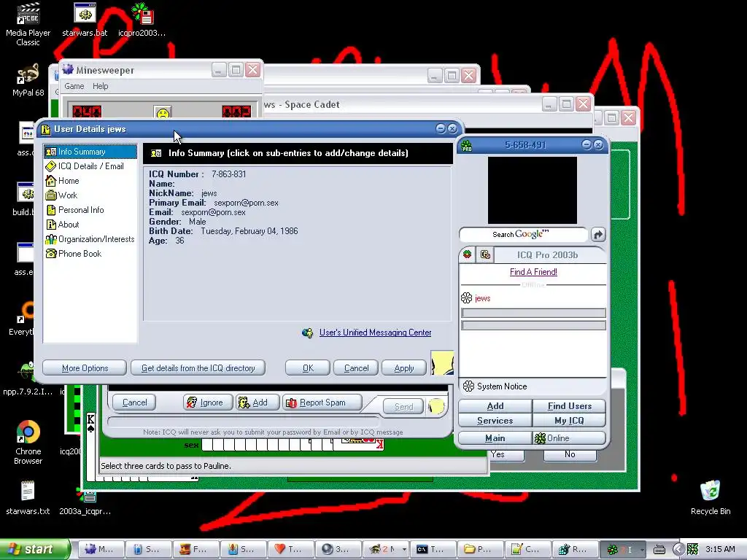
Task: Switch to the second ICQ tab icon
Action: coord(485,254)
